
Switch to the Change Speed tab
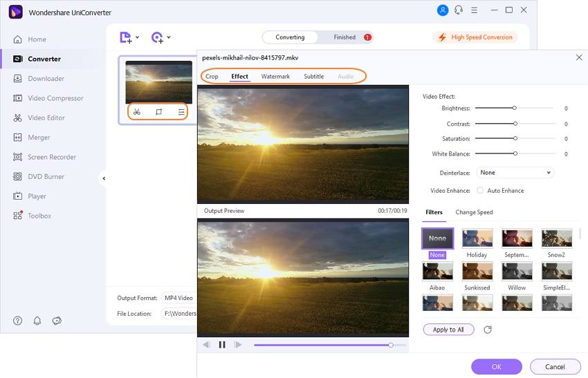coord(474,212)
